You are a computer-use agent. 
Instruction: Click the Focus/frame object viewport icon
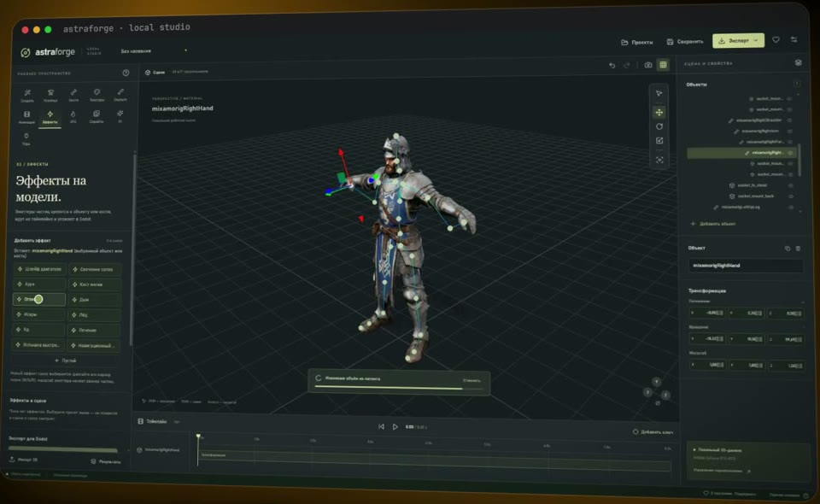pyautogui.click(x=659, y=160)
